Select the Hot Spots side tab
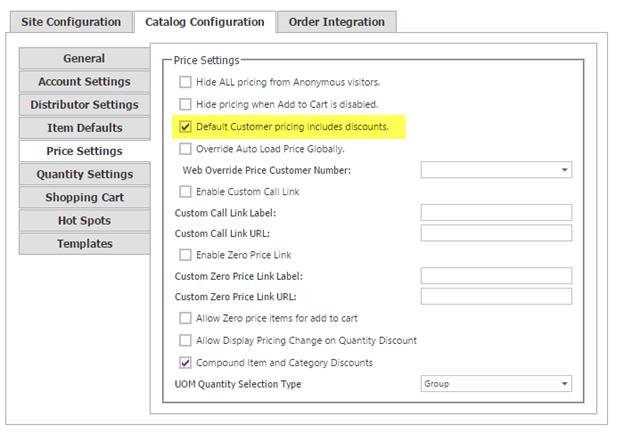 tap(84, 220)
